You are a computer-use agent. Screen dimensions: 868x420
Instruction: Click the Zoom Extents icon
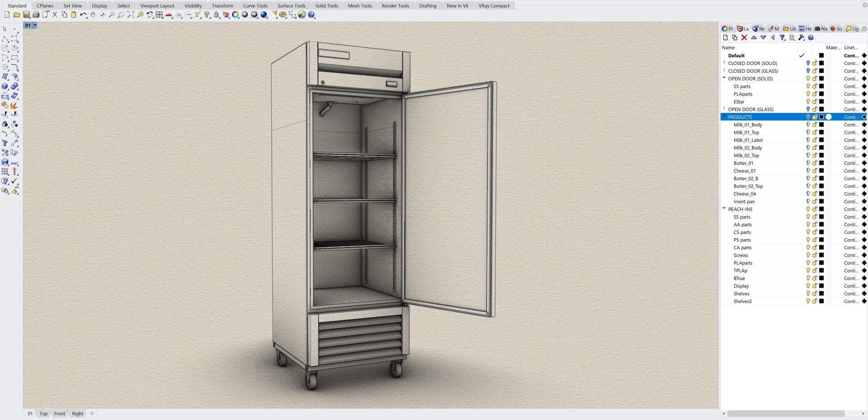131,15
